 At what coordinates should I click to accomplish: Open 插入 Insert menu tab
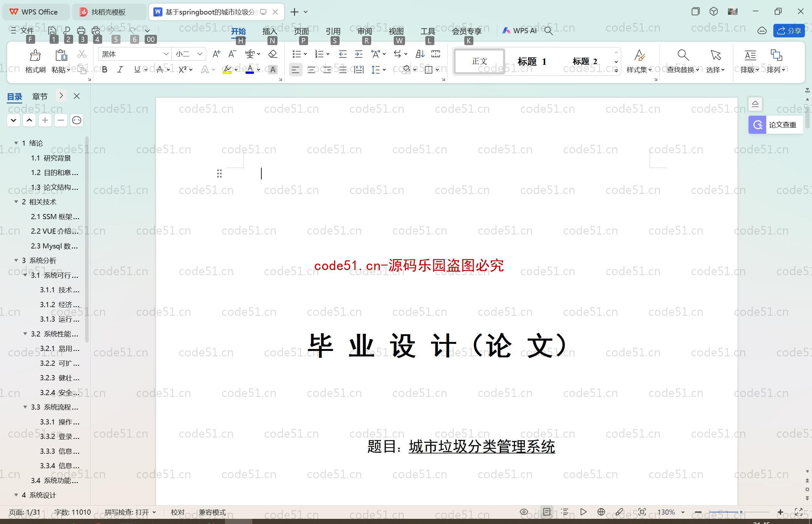pyautogui.click(x=270, y=30)
